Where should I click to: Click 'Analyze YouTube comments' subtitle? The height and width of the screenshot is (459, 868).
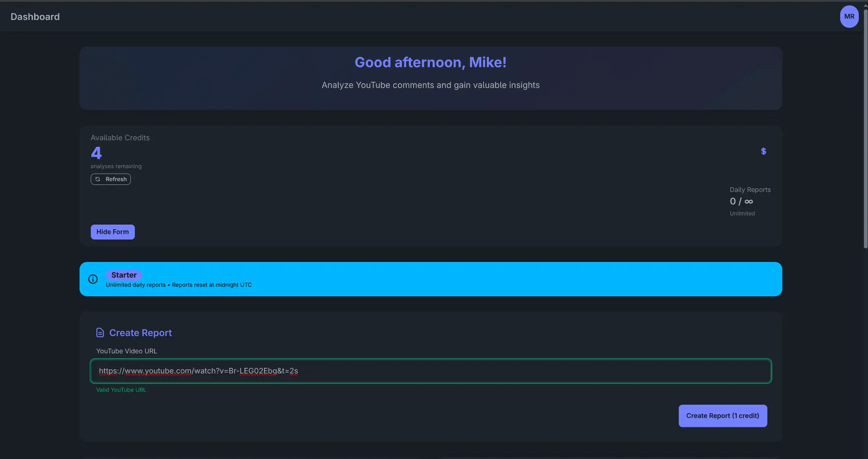point(431,85)
